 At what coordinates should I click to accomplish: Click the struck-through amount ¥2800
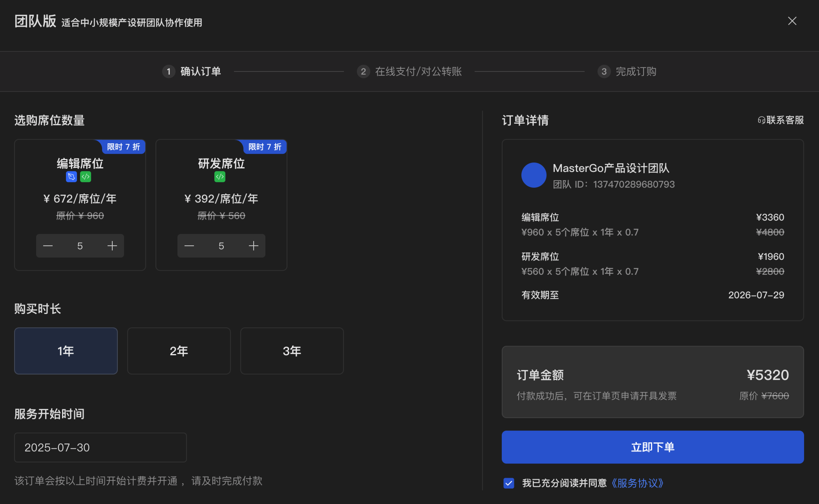click(x=770, y=272)
